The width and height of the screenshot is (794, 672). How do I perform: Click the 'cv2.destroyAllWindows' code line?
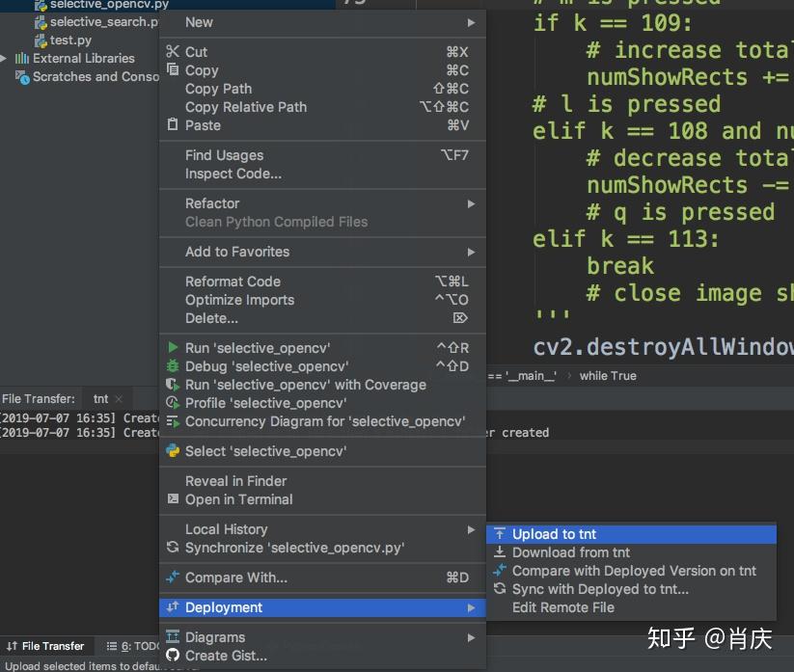[x=664, y=347]
